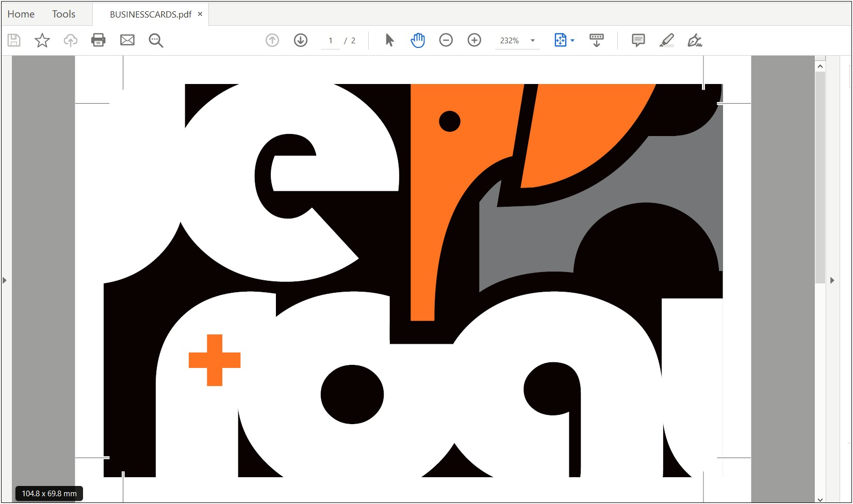This screenshot has width=853, height=504.
Task: Expand the right tools pane arrow
Action: [832, 280]
